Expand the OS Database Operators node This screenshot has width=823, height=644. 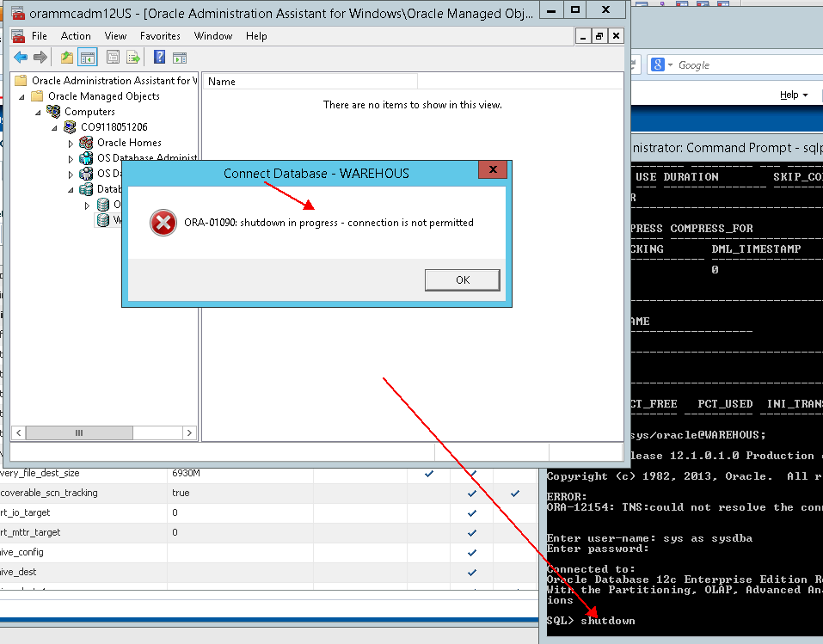tap(71, 175)
